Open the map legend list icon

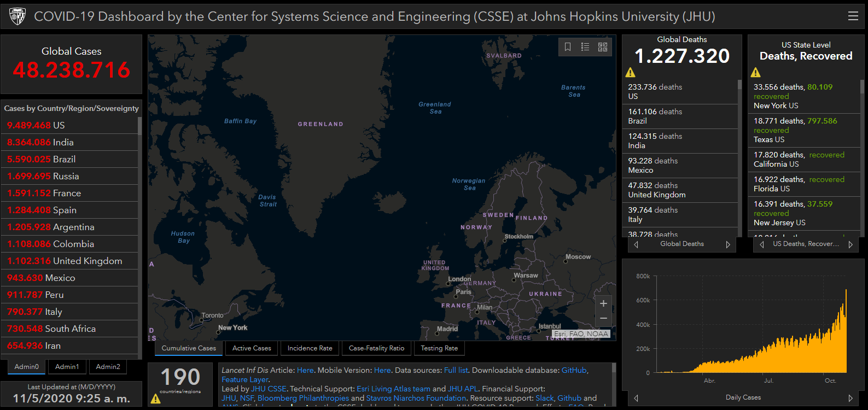point(585,47)
